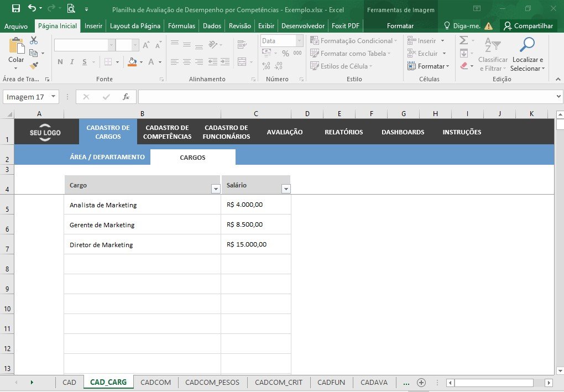Image resolution: width=564 pixels, height=392 pixels.
Task: Open the Arquivo menu tab
Action: [x=16, y=26]
